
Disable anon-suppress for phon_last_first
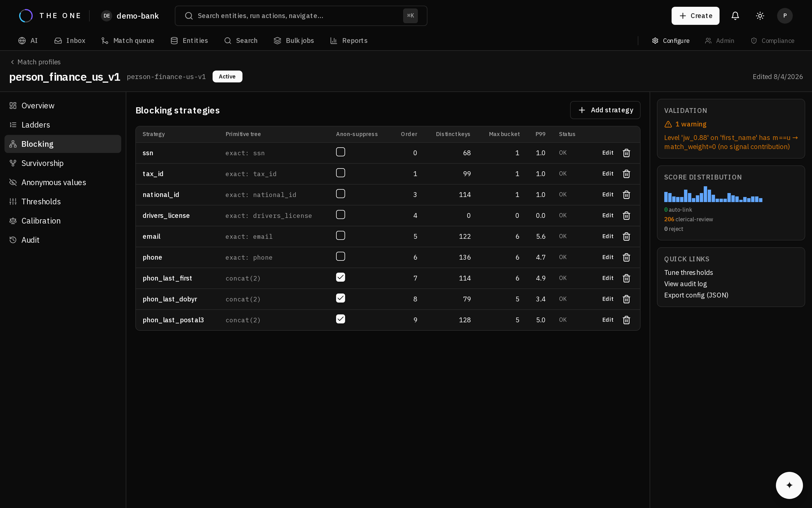pyautogui.click(x=341, y=277)
